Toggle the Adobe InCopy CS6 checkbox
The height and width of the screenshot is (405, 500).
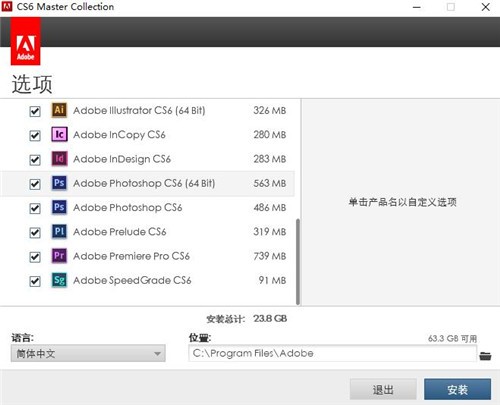[x=35, y=135]
